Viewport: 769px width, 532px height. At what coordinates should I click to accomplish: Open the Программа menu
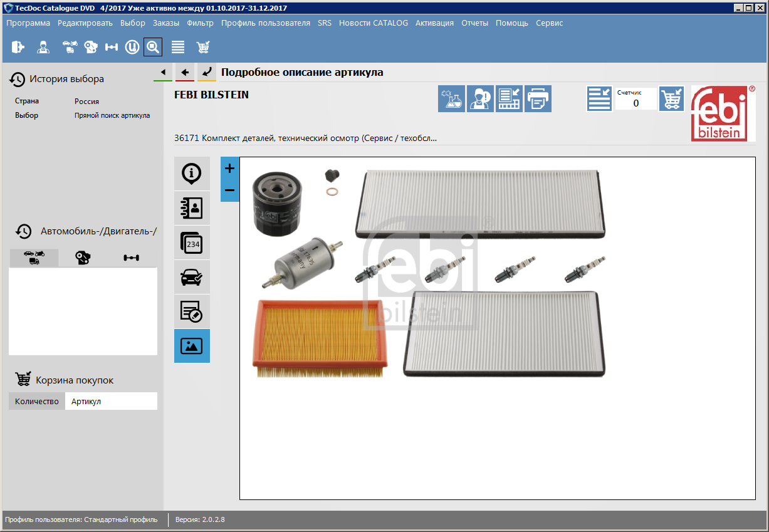coord(28,23)
